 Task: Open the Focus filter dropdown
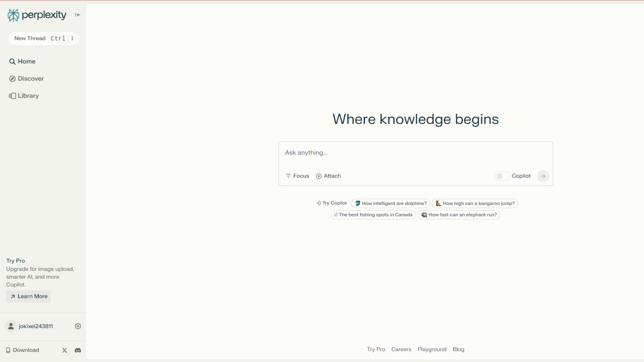(x=297, y=176)
